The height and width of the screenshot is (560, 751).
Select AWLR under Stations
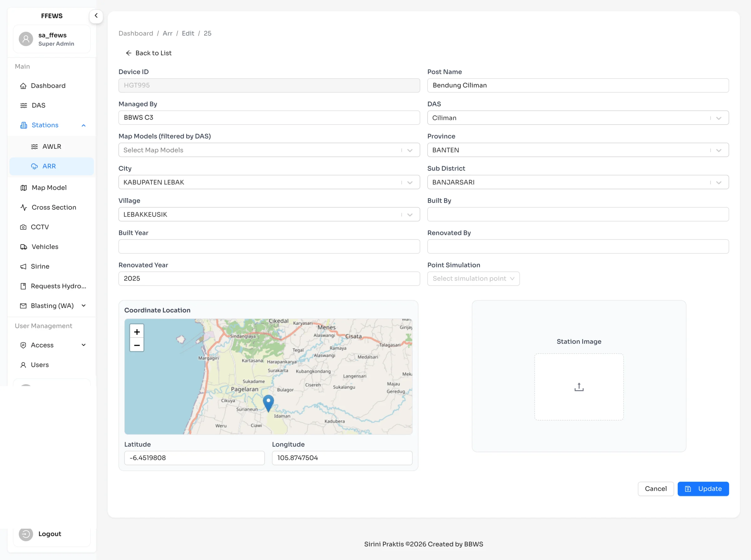pos(52,147)
